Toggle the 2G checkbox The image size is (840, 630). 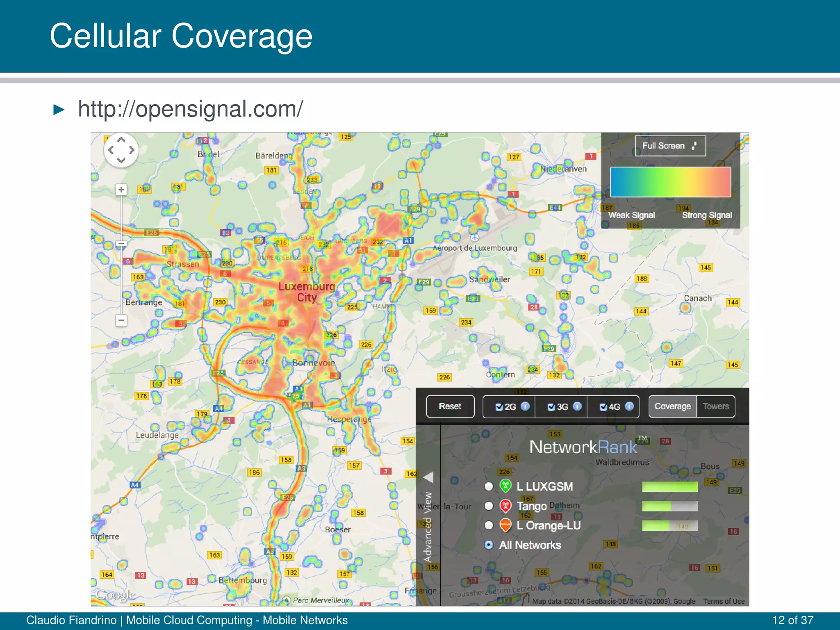point(499,407)
